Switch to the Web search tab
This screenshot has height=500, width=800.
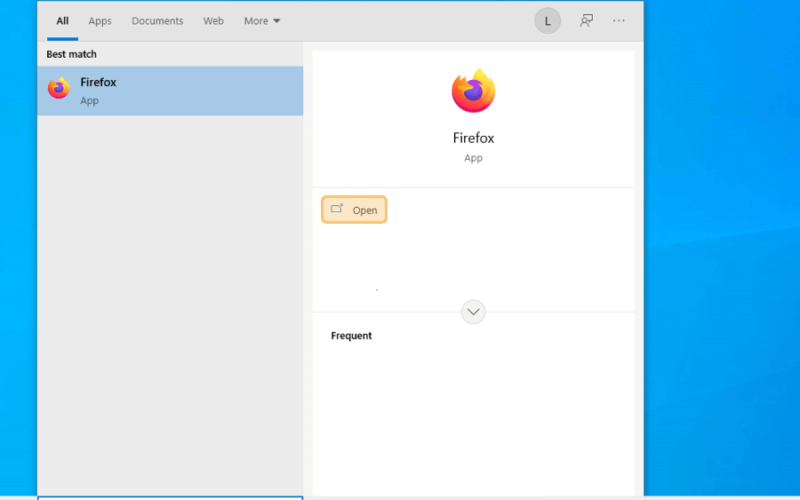[213, 21]
